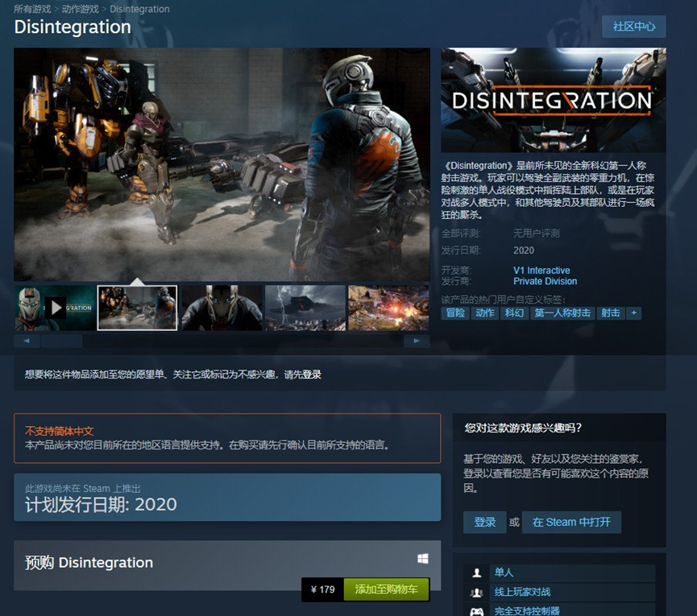Click the online PvP two-person icon
697x616 pixels.
click(x=476, y=592)
